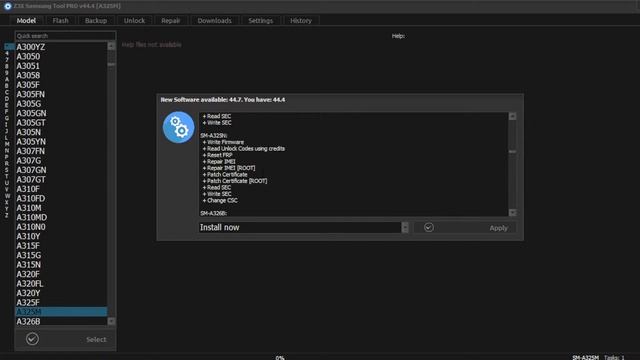
Task: Select model A315N
Action: [x=61, y=264]
